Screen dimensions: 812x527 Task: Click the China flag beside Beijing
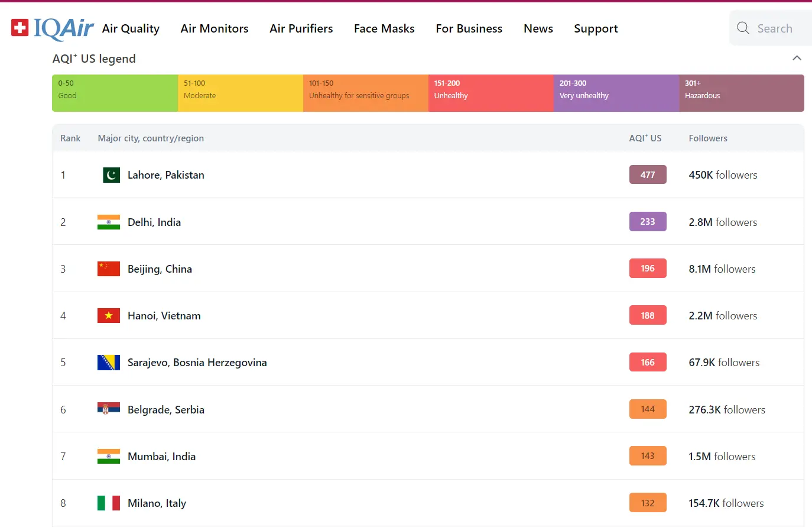tap(109, 269)
